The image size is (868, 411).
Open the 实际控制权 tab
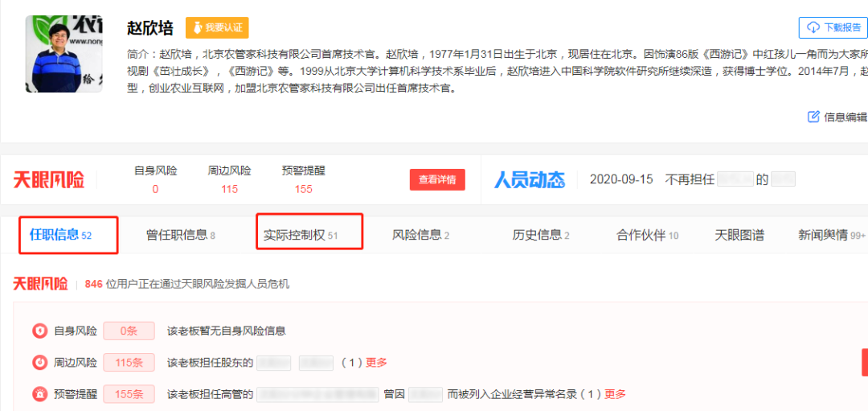pos(301,235)
